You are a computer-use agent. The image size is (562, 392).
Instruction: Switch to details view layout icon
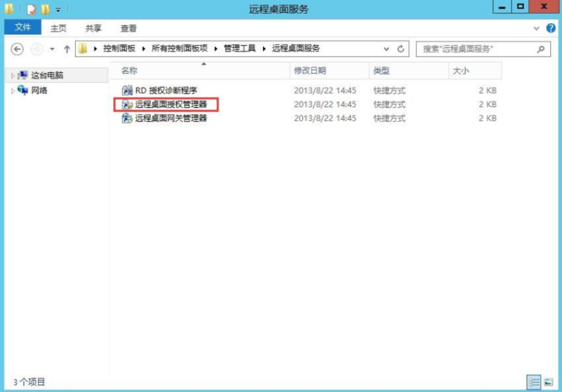click(534, 382)
